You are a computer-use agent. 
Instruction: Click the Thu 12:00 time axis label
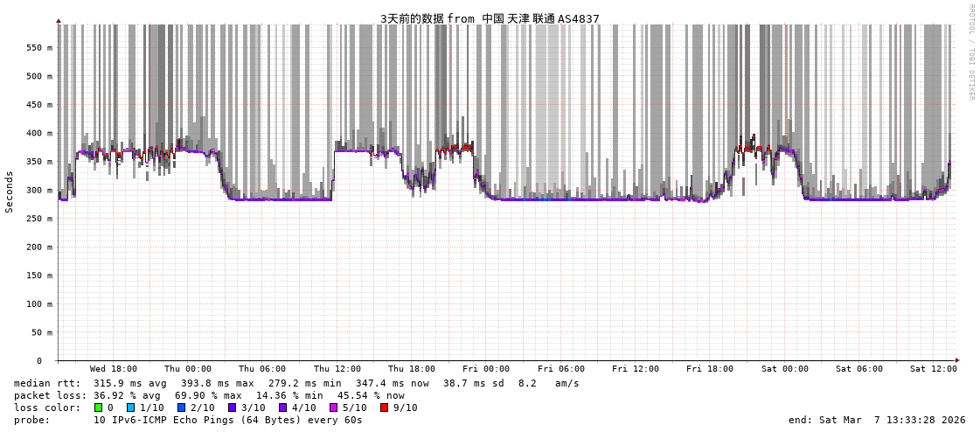point(337,369)
